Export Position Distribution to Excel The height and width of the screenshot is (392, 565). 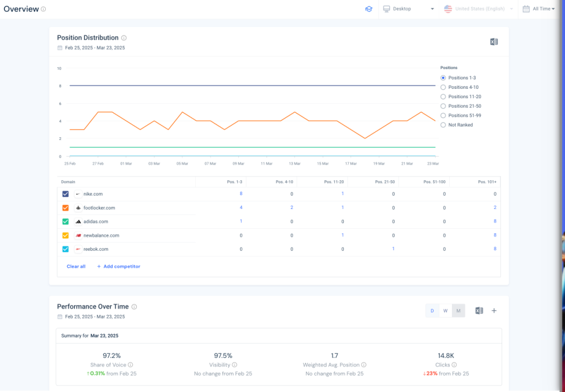pos(494,42)
